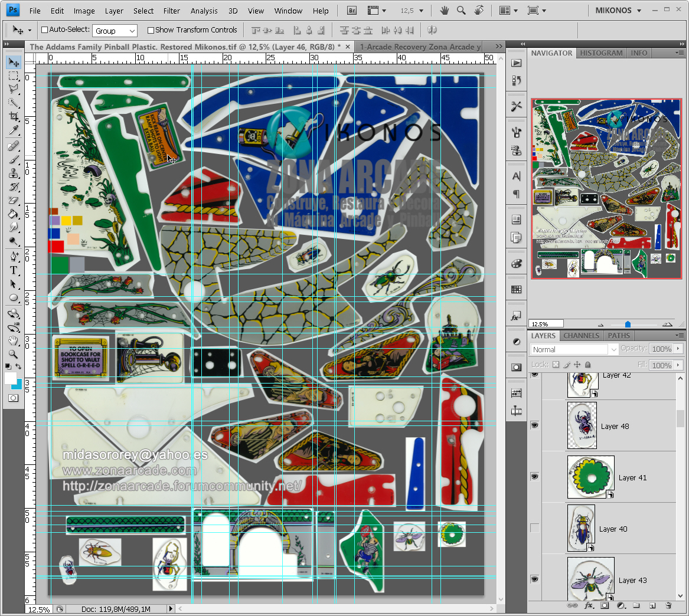This screenshot has width=689, height=616.
Task: Switch to the Channels tab
Action: pos(581,336)
